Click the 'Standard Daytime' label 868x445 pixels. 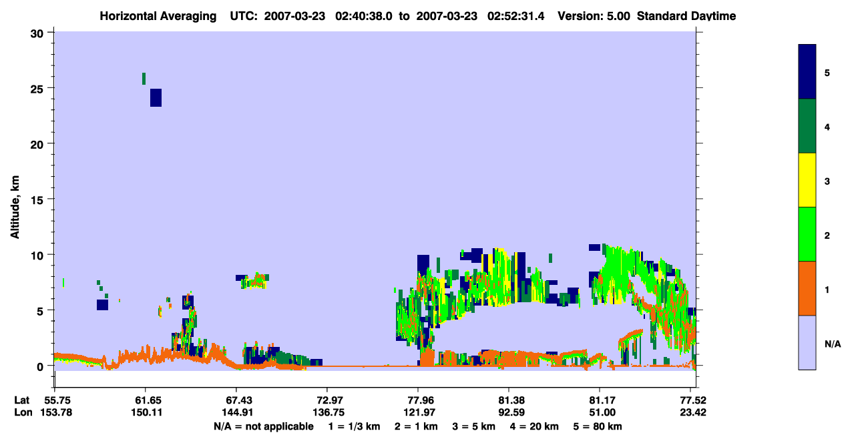coord(686,16)
